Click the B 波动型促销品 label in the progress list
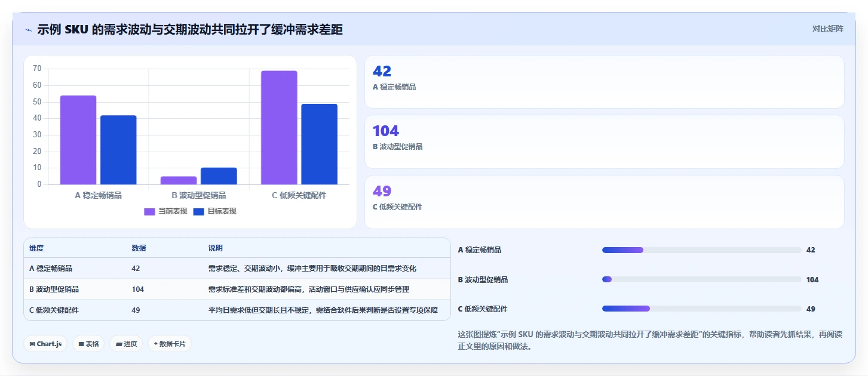This screenshot has width=868, height=376. click(x=483, y=279)
